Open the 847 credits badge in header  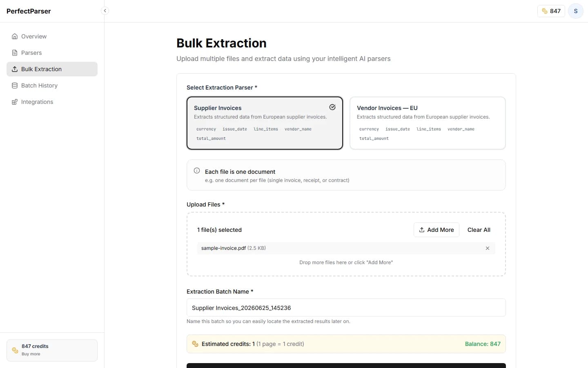551,11
